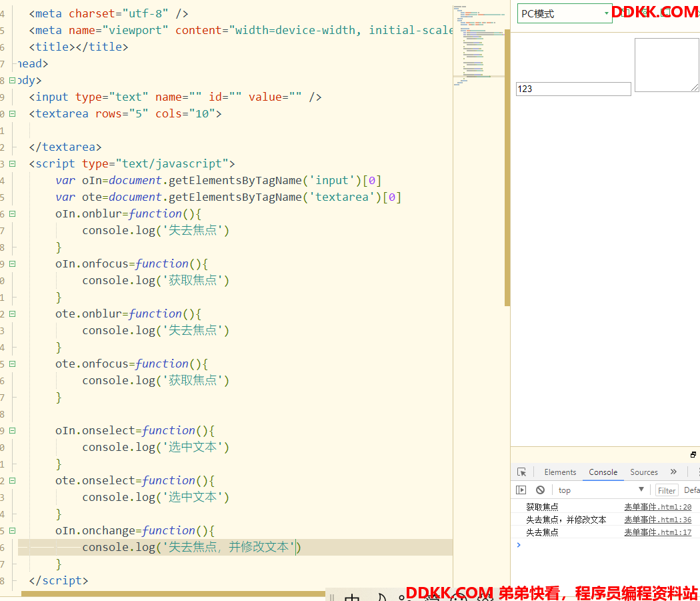This screenshot has width=700, height=601.
Task: Switch to the Elements tab
Action: pos(560,472)
